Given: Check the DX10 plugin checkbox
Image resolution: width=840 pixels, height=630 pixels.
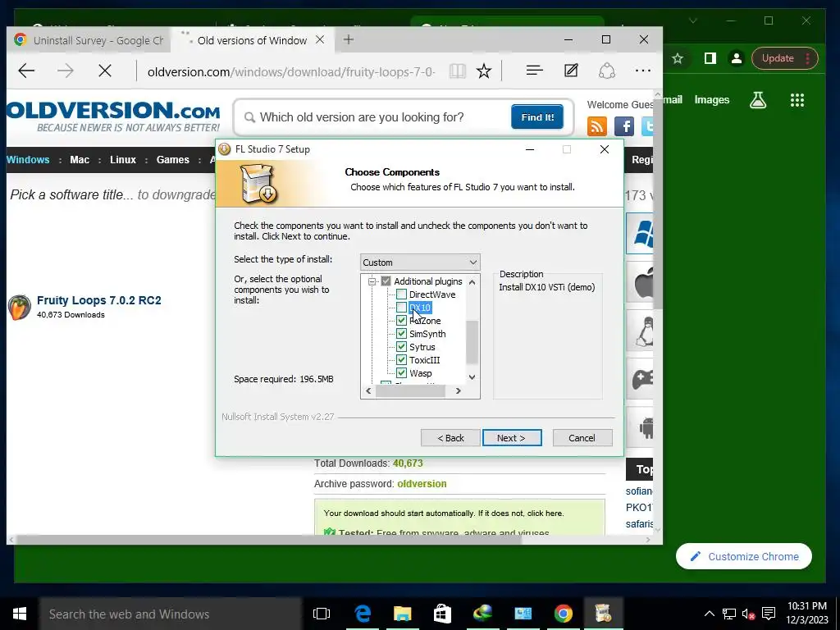Looking at the screenshot, I should pos(401,308).
